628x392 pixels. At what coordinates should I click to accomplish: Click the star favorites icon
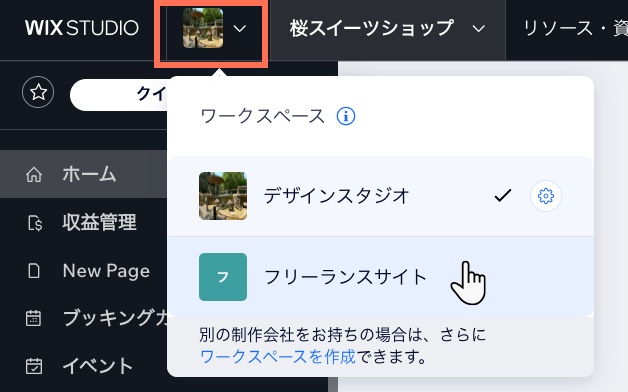tap(38, 92)
